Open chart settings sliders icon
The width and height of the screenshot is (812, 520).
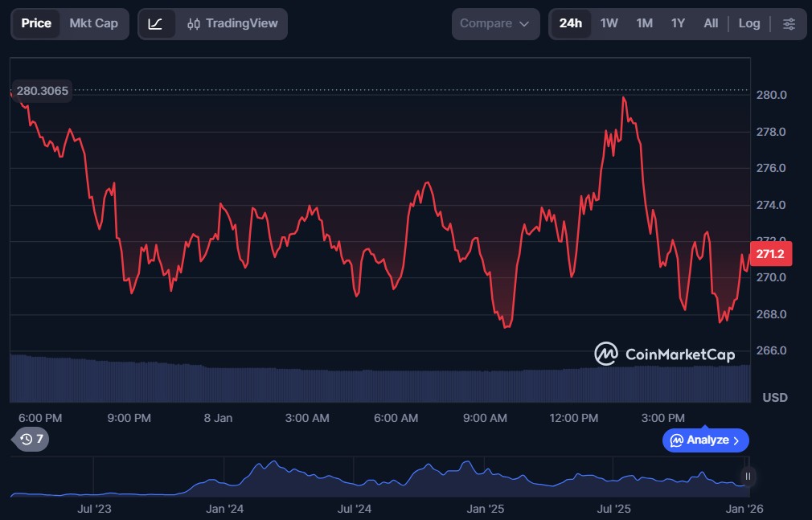(x=789, y=24)
